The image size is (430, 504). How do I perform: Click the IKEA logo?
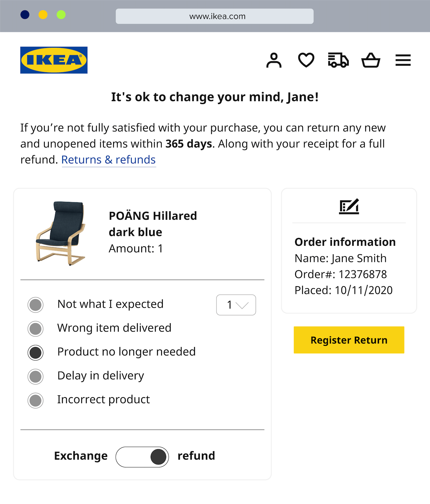pos(54,60)
